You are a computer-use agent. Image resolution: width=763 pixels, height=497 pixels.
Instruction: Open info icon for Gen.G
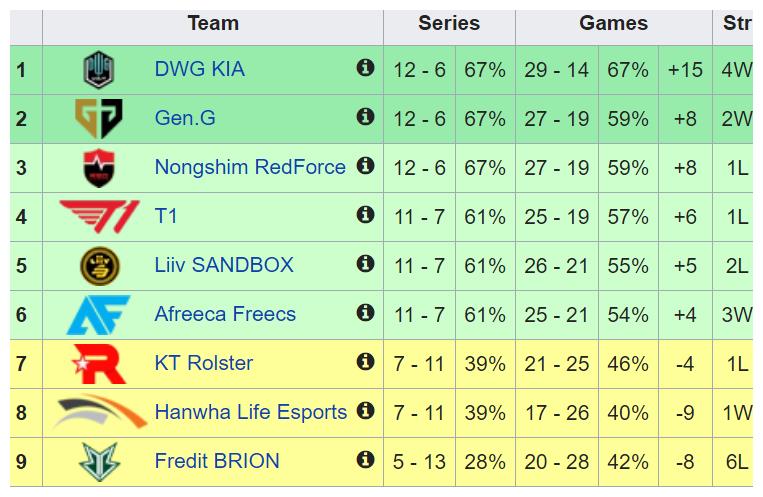click(x=365, y=116)
